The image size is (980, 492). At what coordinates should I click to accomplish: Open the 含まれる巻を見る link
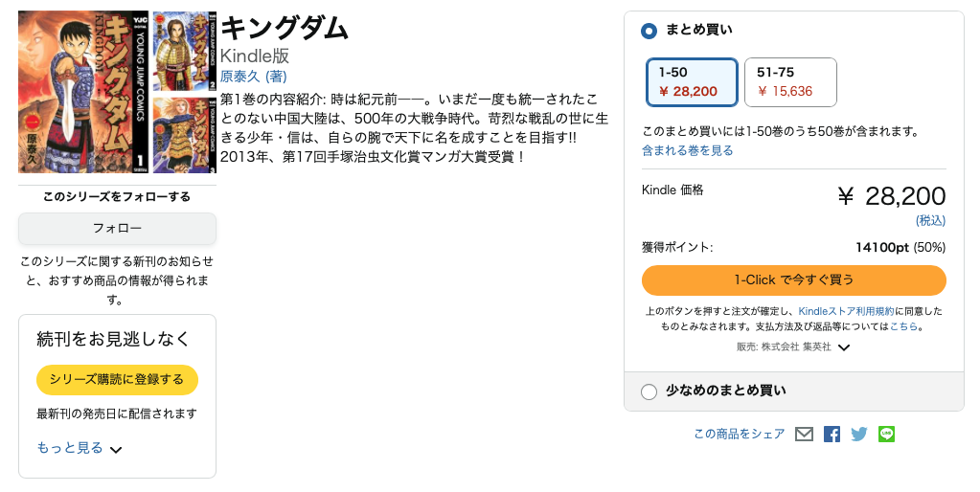[x=687, y=150]
